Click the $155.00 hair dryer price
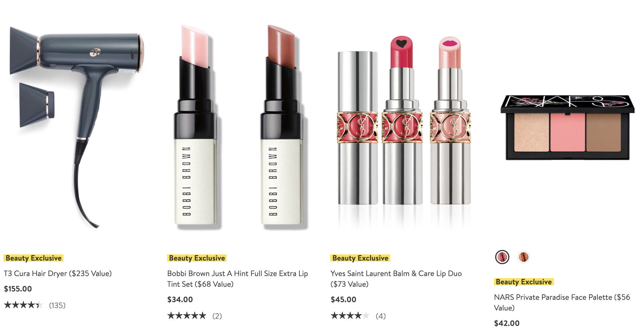The height and width of the screenshot is (336, 644). [x=18, y=289]
